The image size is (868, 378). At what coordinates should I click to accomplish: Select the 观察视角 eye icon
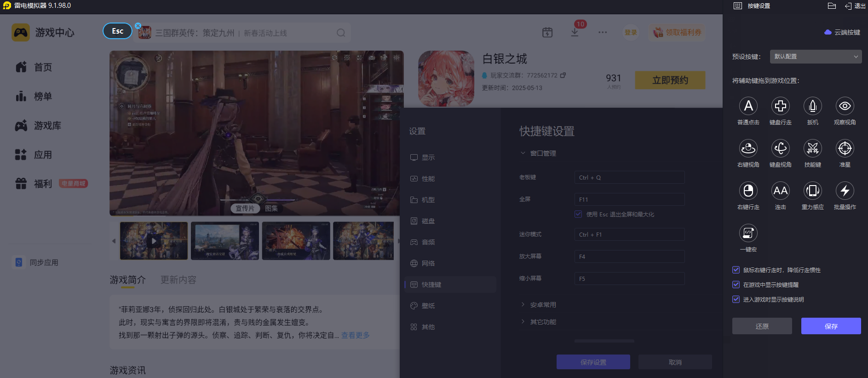coord(845,106)
